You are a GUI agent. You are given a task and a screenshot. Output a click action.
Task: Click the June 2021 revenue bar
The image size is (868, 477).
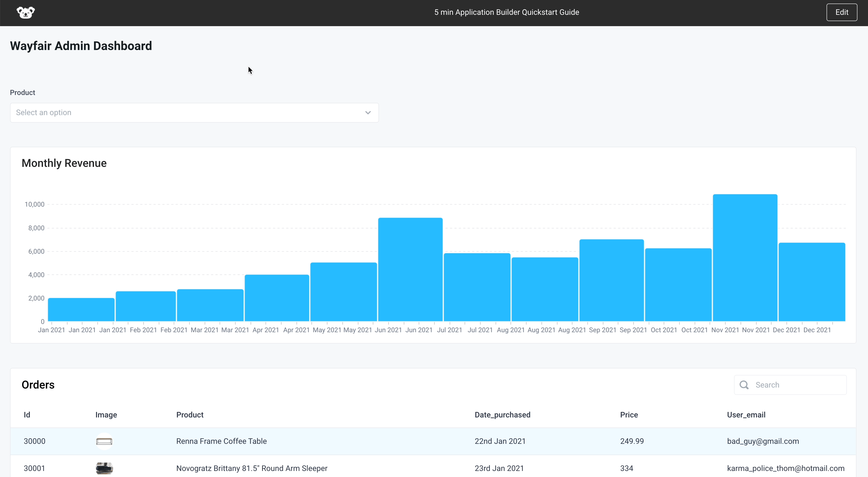pos(410,269)
